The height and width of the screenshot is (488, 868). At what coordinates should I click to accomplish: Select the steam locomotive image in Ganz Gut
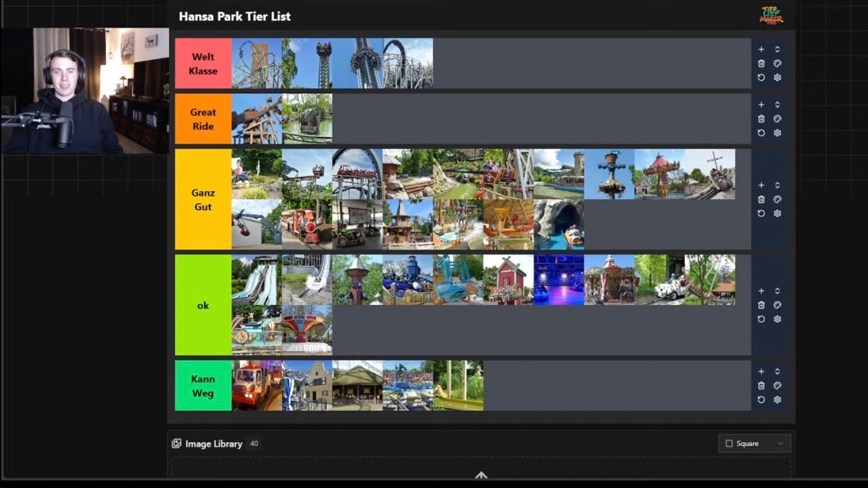pyautogui.click(x=307, y=224)
